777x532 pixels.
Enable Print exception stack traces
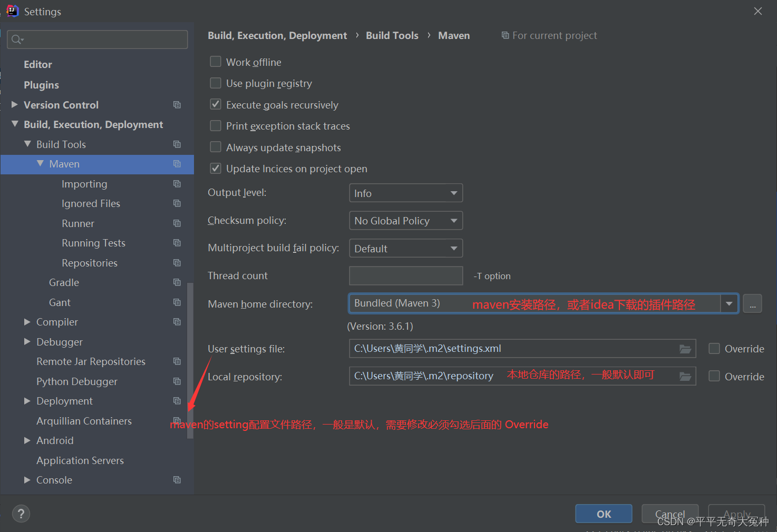pyautogui.click(x=216, y=126)
